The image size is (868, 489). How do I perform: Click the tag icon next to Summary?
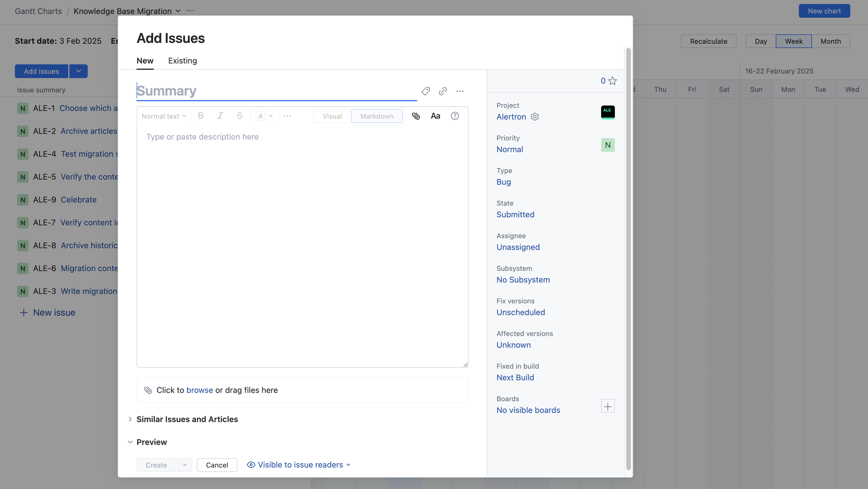pyautogui.click(x=426, y=91)
